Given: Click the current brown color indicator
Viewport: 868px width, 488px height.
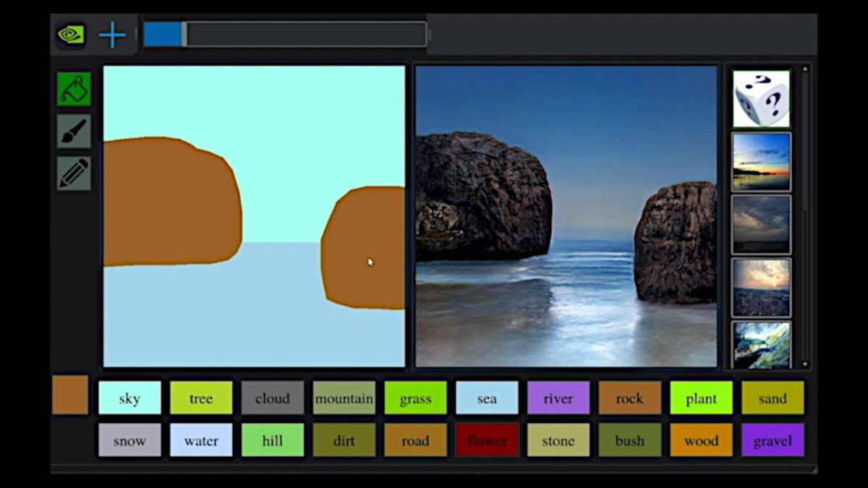Looking at the screenshot, I should pyautogui.click(x=70, y=395).
